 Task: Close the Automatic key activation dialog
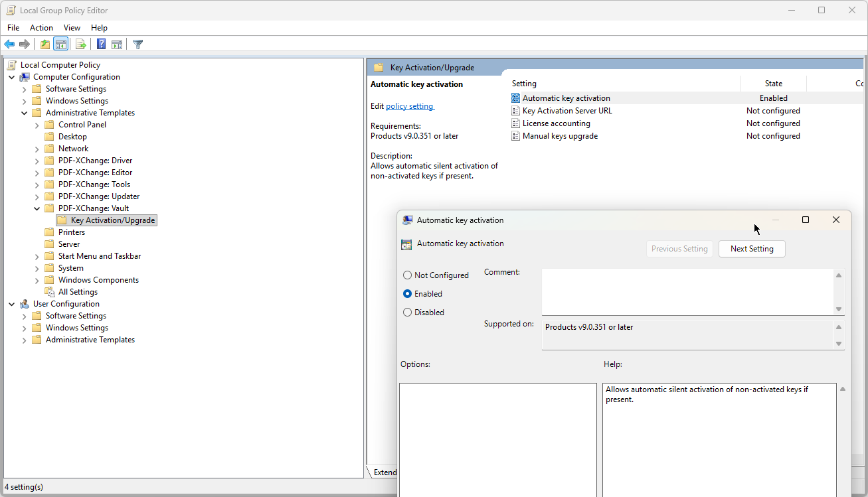click(x=836, y=220)
